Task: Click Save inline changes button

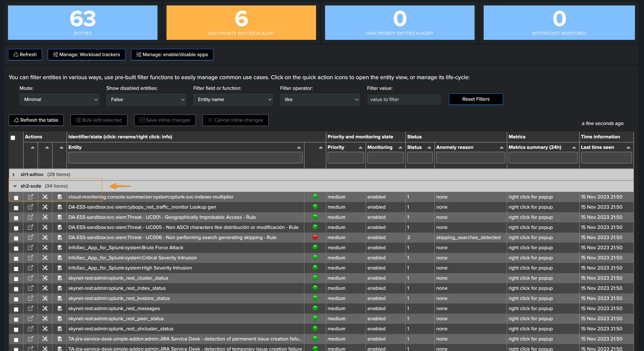Action: pos(165,120)
